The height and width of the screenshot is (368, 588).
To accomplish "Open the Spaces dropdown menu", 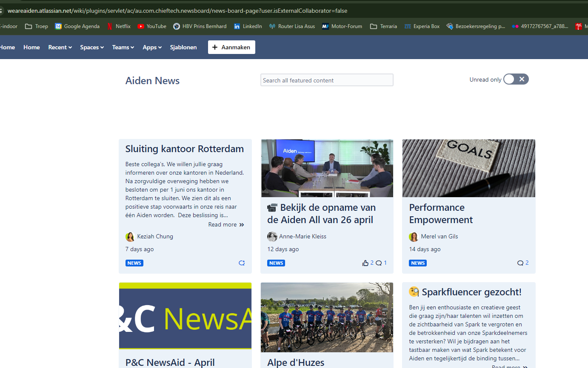I will 92,47.
